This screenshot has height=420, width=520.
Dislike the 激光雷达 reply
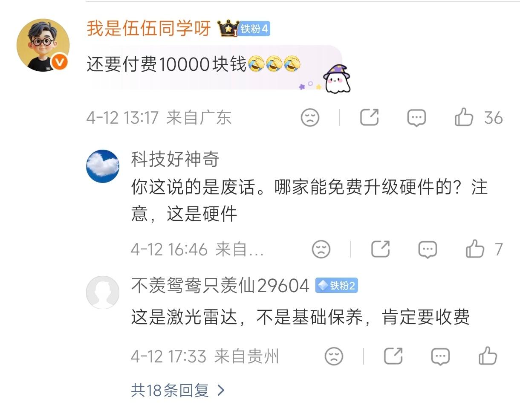point(334,356)
